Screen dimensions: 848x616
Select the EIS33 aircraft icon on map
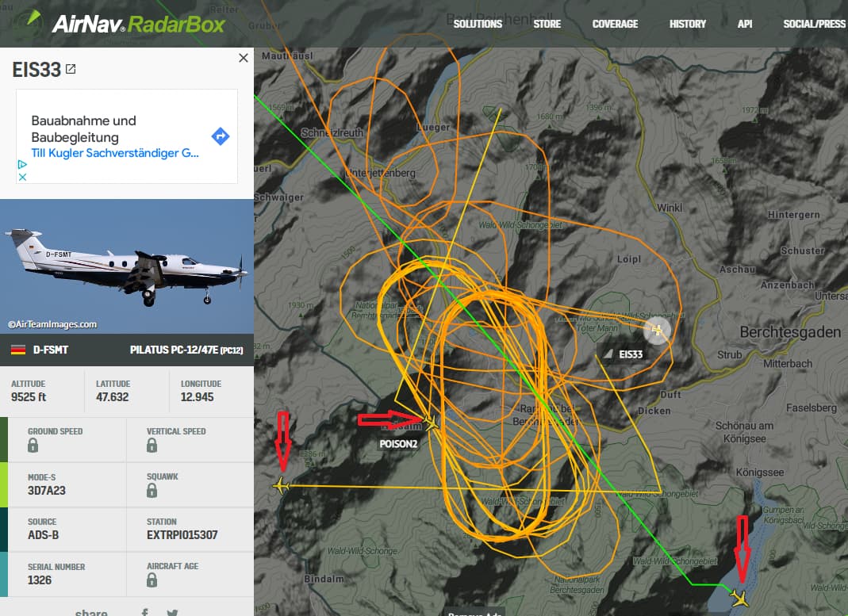(657, 330)
